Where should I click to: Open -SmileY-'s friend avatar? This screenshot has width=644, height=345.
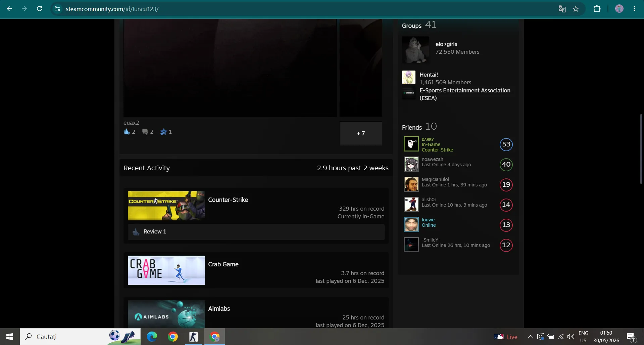coord(411,245)
